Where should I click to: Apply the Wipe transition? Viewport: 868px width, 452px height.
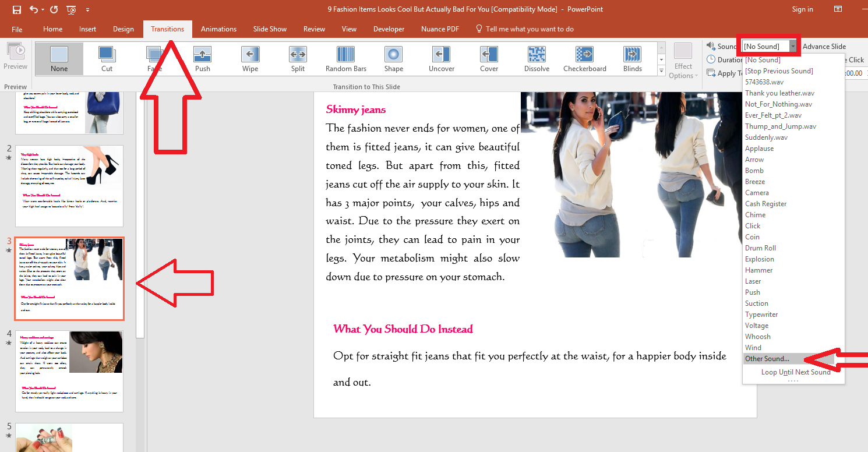[x=250, y=58]
